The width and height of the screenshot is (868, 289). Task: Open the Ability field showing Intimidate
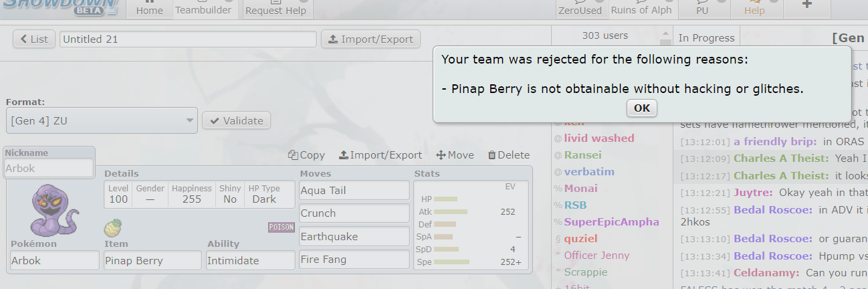point(251,260)
